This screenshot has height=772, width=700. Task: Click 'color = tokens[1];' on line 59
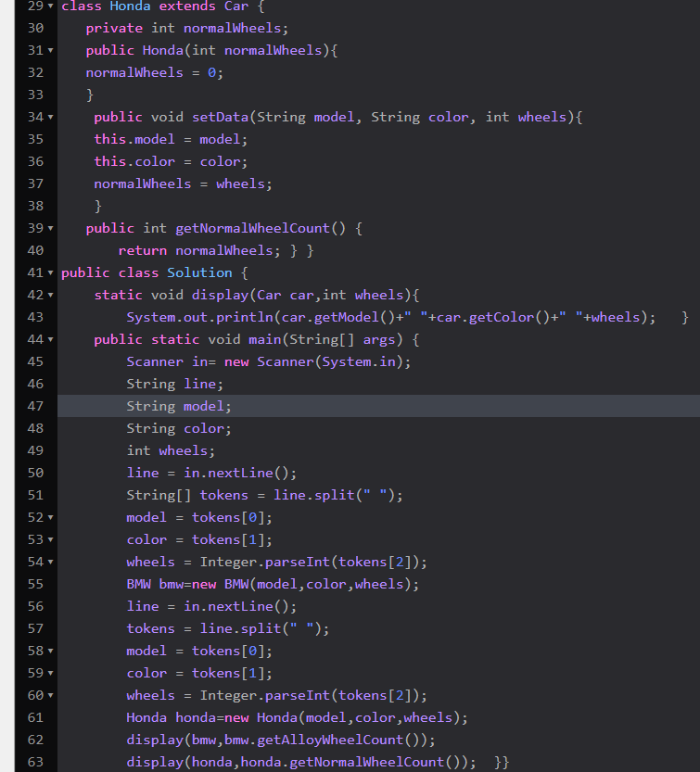click(x=199, y=673)
